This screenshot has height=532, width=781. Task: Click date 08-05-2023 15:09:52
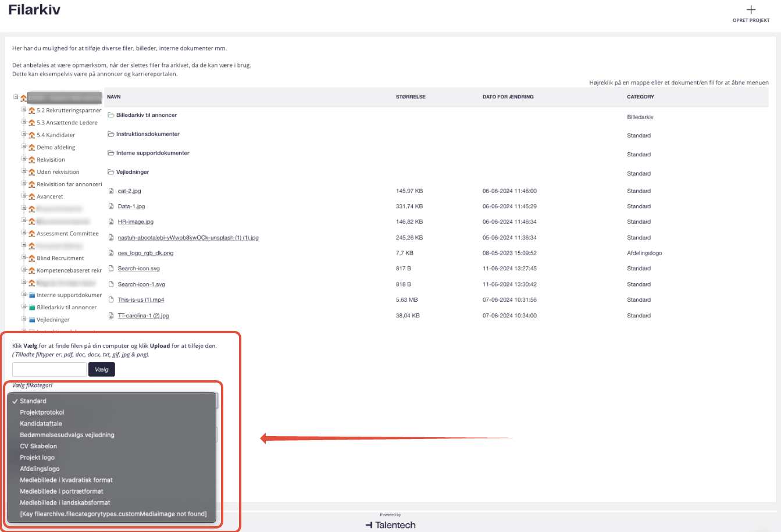coord(509,253)
